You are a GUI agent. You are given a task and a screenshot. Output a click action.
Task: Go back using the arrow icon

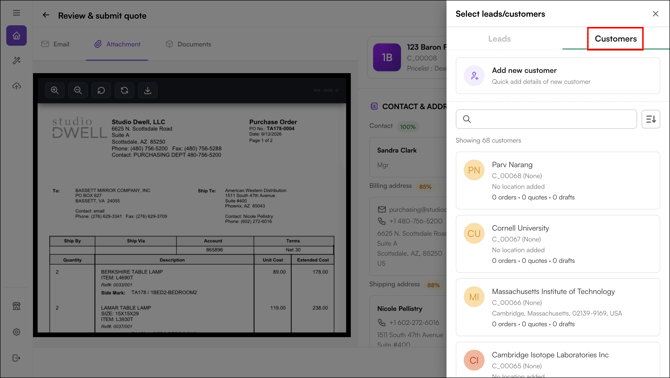[46, 15]
